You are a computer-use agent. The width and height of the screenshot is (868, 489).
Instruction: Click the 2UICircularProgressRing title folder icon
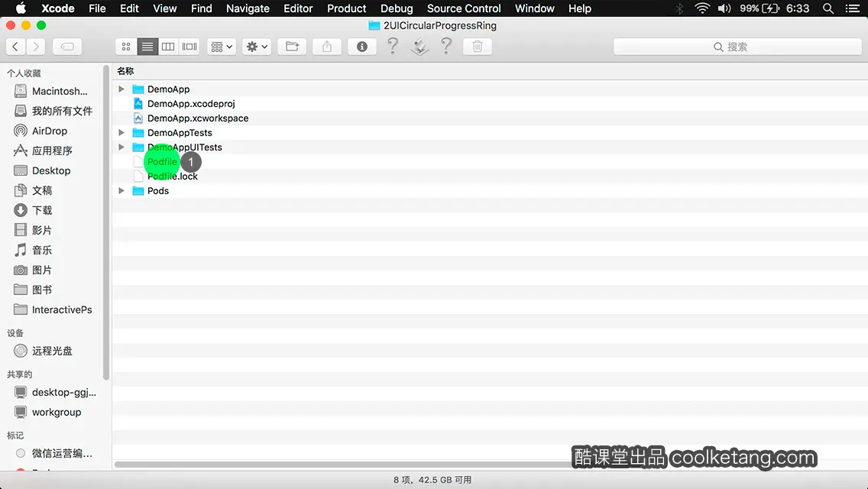pyautogui.click(x=374, y=25)
